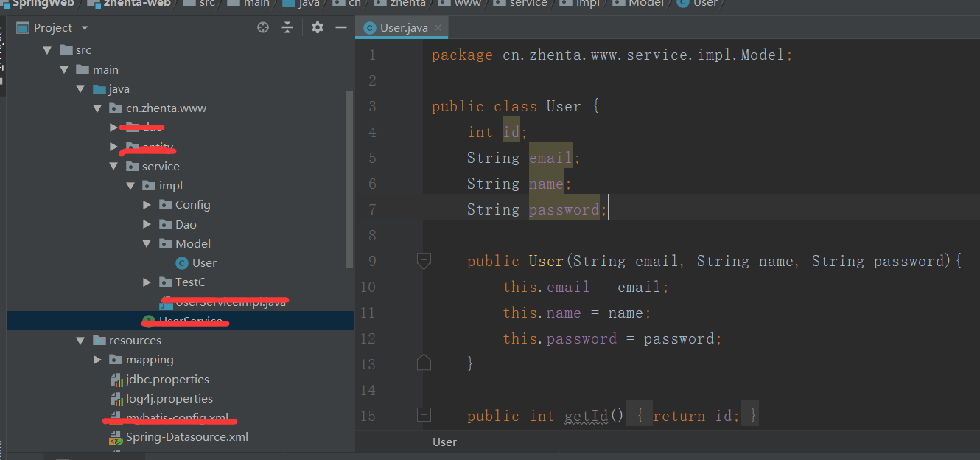The width and height of the screenshot is (980, 460).
Task: Collapse the main folder arrow
Action: (63, 69)
